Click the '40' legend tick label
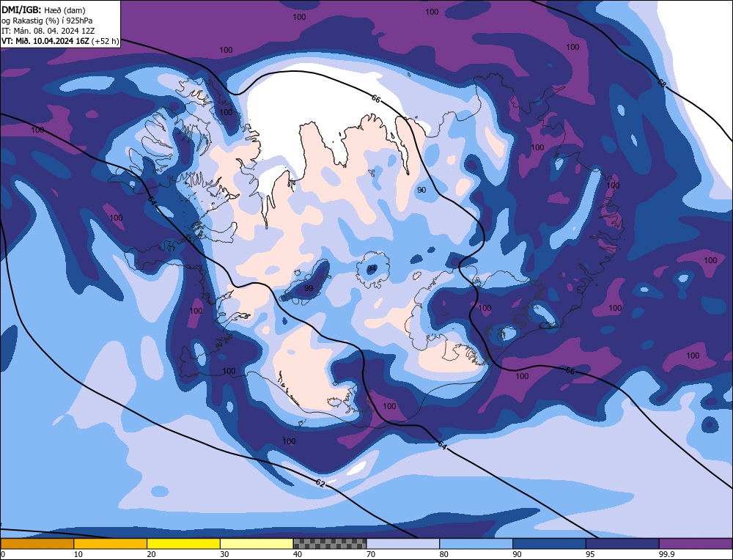This screenshot has height=560, width=733. [x=298, y=554]
